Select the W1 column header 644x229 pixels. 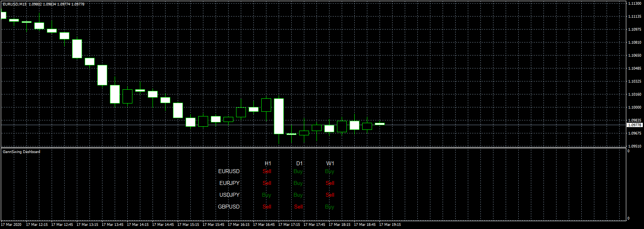click(330, 163)
